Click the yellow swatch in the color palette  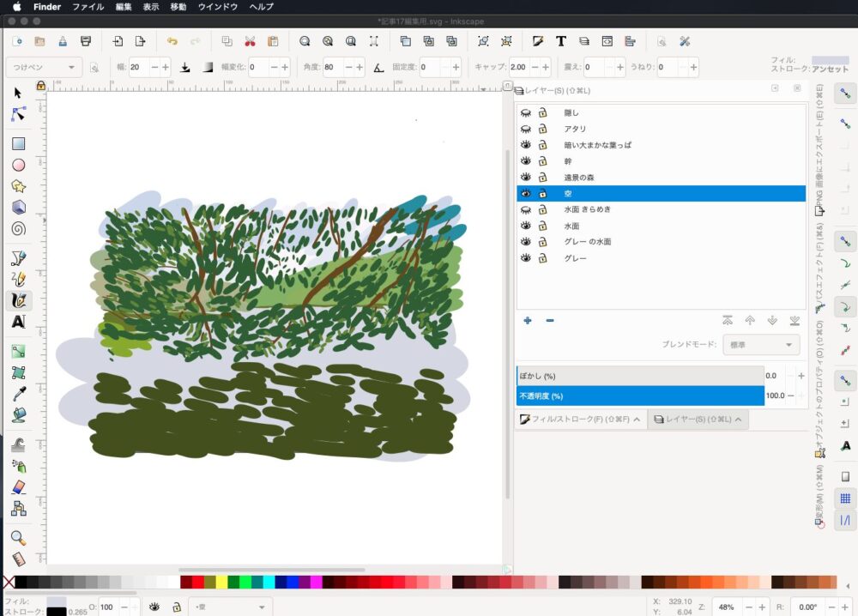221,583
